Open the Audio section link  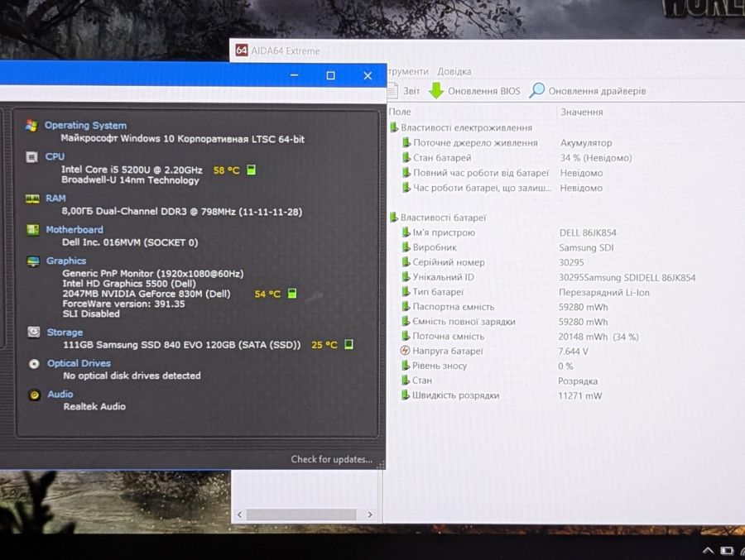tap(60, 395)
